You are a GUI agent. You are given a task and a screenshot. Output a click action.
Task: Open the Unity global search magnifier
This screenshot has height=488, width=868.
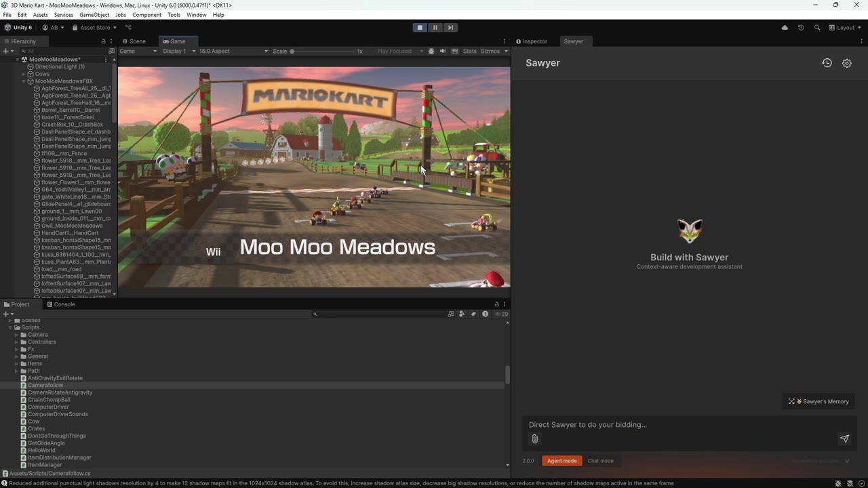pos(817,28)
